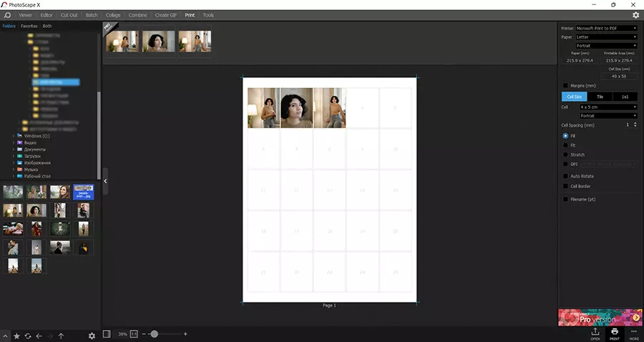Show the Favorites list

[29, 26]
